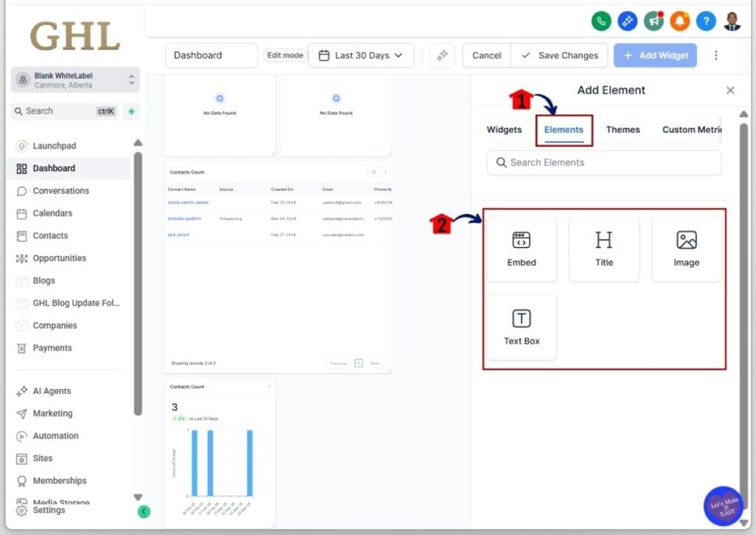Toggle Edit mode on the dashboard

tap(284, 55)
